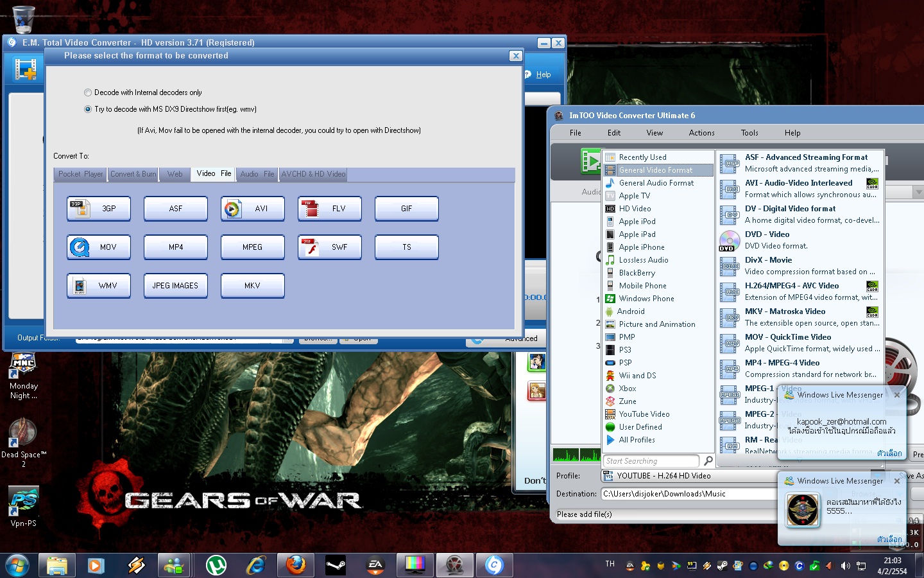Switch to the Web tab
This screenshot has height=578, width=924.
click(x=175, y=174)
